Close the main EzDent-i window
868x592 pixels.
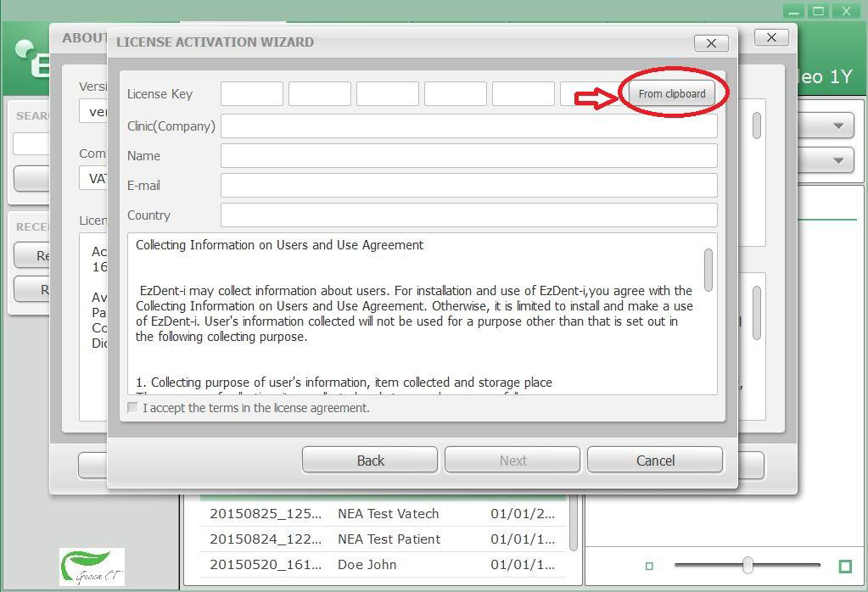coord(846,11)
